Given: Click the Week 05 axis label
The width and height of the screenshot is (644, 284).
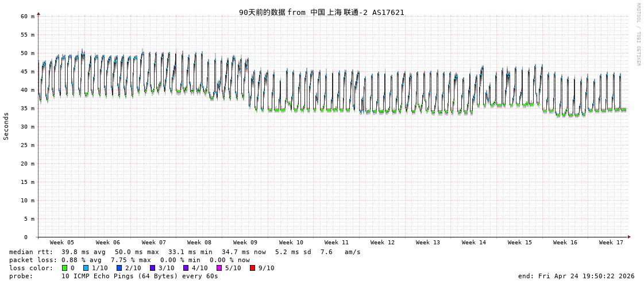Looking at the screenshot, I should (x=61, y=243).
